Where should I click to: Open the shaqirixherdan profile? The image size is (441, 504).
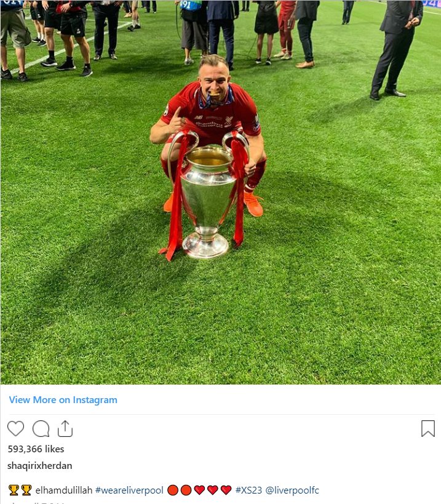click(40, 465)
